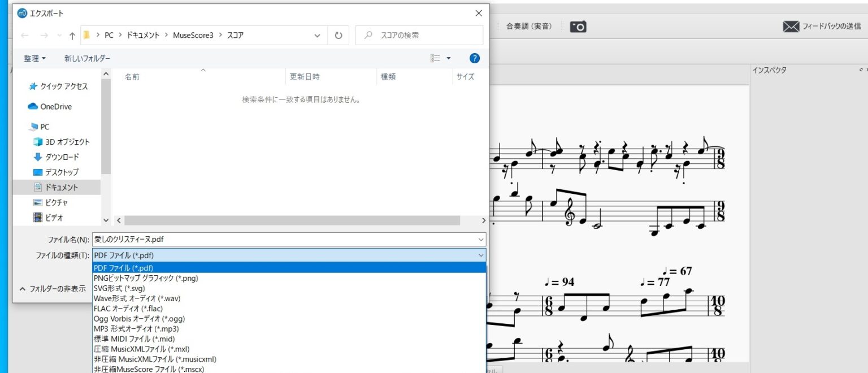Click the Send Feedback envelope icon
The width and height of the screenshot is (868, 373).
click(x=791, y=26)
